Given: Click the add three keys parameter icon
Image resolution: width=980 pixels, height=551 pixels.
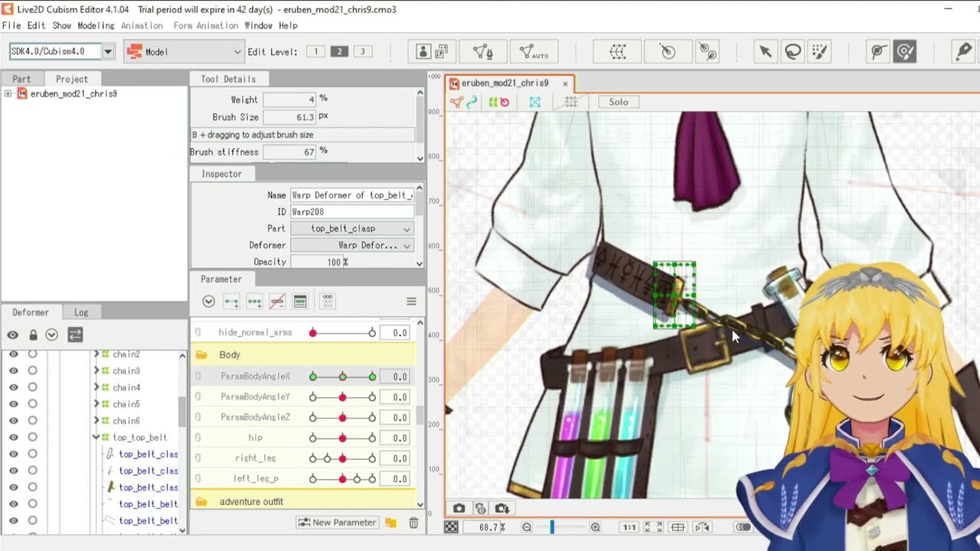Looking at the screenshot, I should click(x=254, y=302).
